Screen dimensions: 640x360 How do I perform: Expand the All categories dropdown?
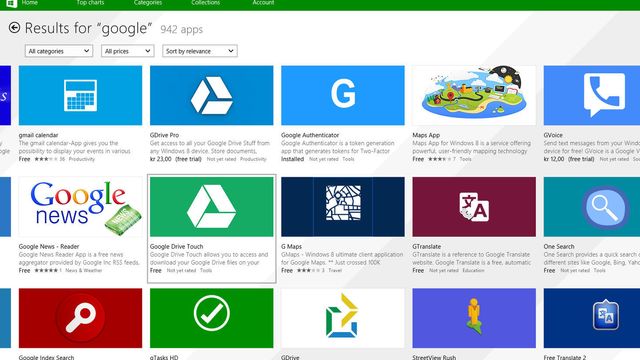point(59,51)
